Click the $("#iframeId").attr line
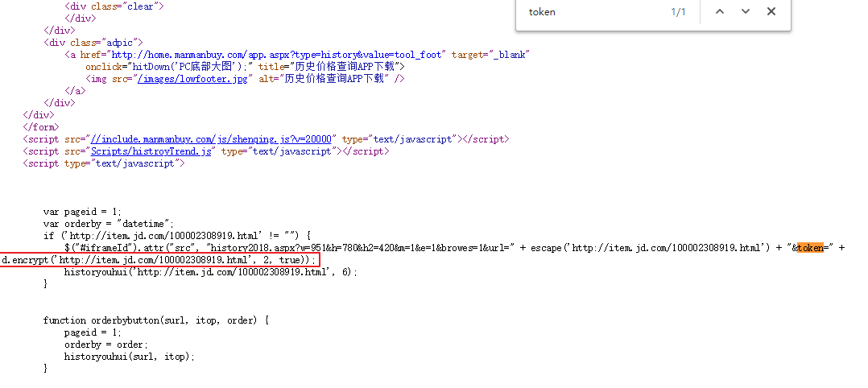 [x=454, y=248]
